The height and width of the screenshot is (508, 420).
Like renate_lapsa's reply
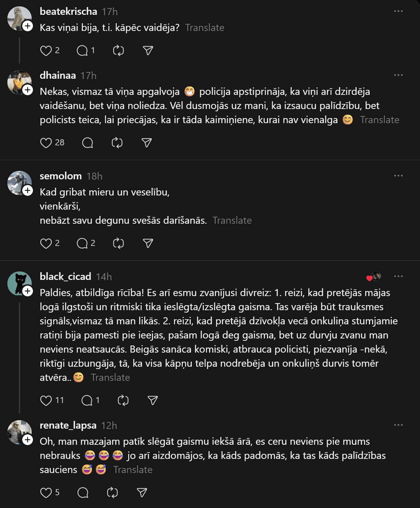[46, 493]
